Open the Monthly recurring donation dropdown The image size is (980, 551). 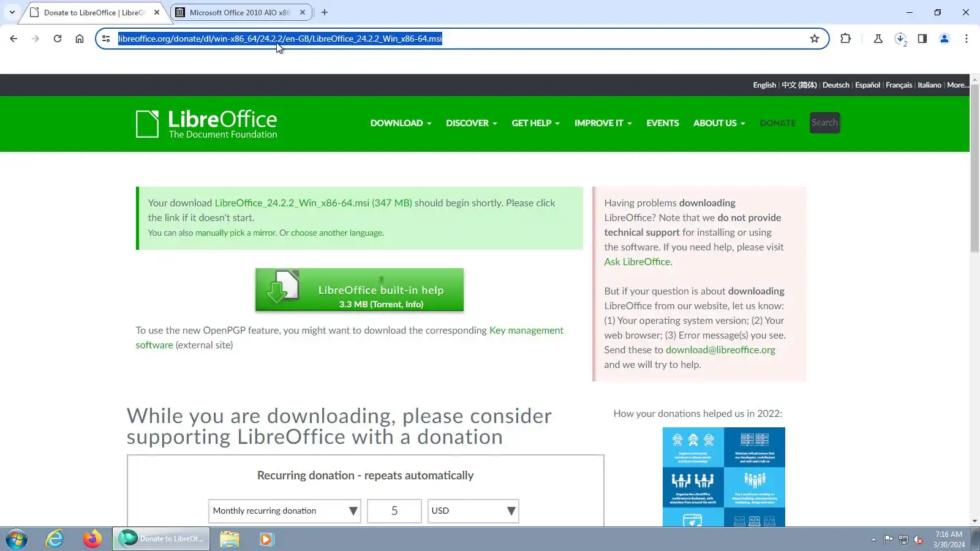pyautogui.click(x=285, y=511)
